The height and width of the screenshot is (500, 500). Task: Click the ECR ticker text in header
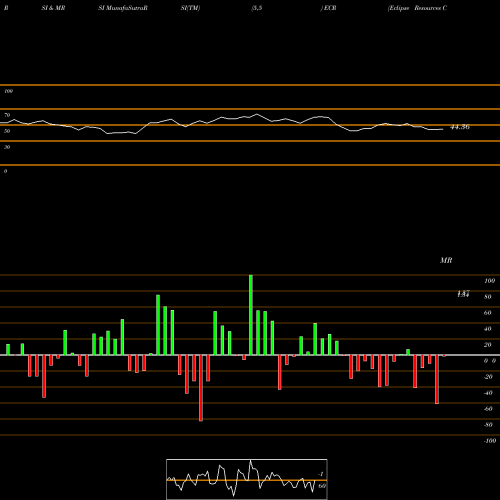pos(330,8)
